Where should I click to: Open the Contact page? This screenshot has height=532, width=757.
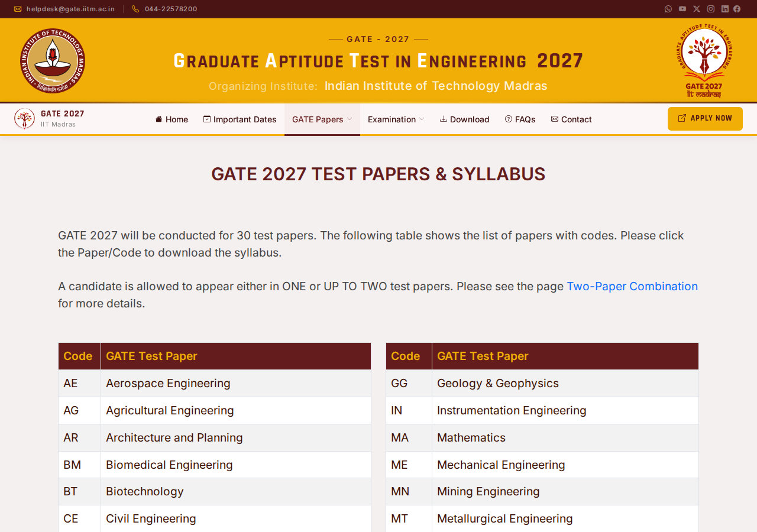pos(571,119)
